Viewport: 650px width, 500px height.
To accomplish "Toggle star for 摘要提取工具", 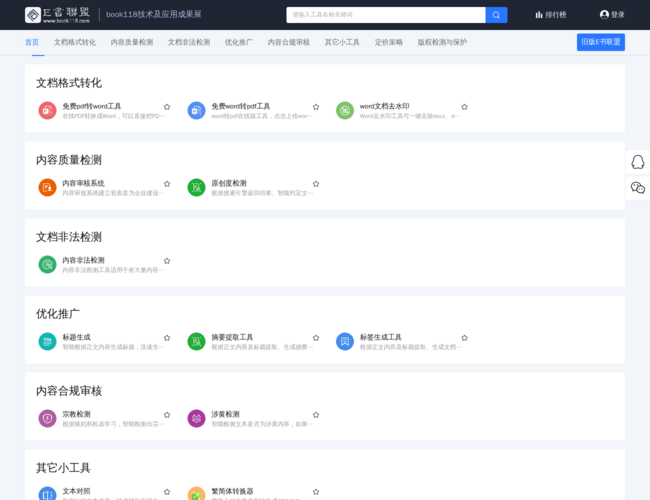I will point(316,338).
